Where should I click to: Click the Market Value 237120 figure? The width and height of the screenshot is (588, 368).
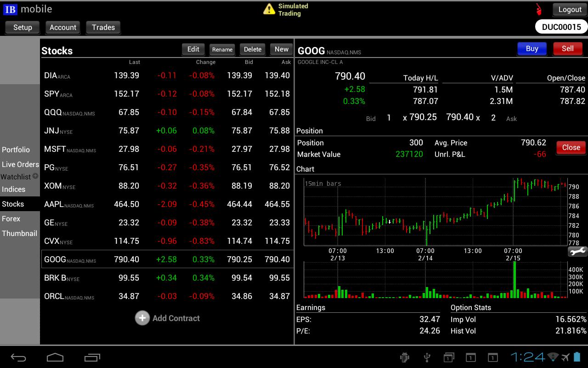click(x=409, y=154)
